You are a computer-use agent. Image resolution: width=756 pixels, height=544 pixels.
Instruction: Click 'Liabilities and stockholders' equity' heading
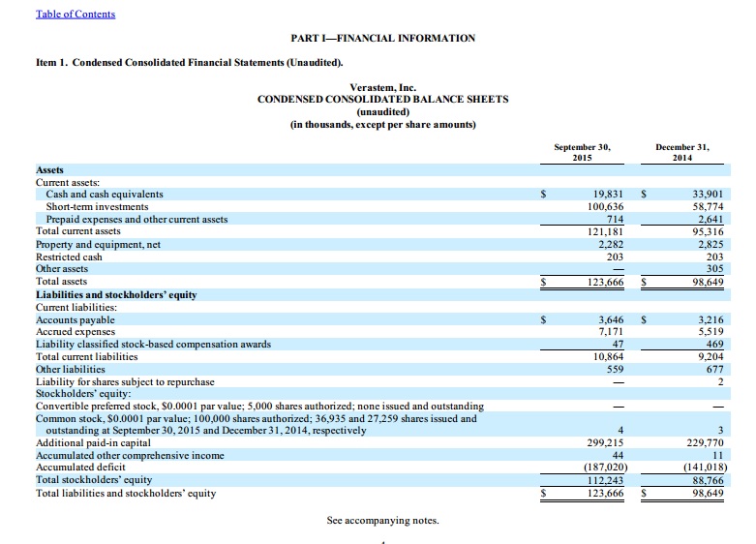pos(116,294)
